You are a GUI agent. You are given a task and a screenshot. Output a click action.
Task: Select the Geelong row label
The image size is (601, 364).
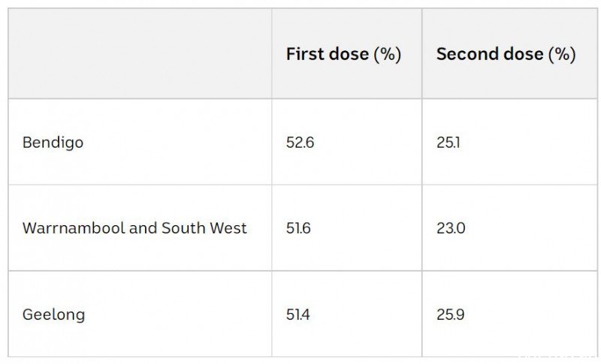53,314
